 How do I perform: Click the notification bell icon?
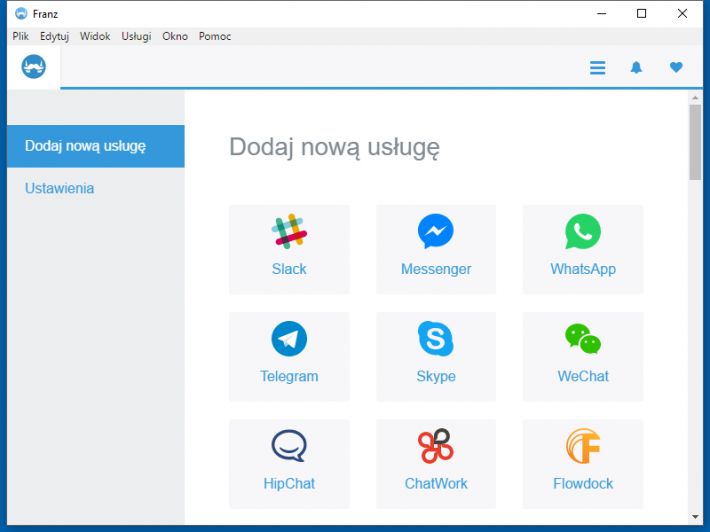(636, 68)
